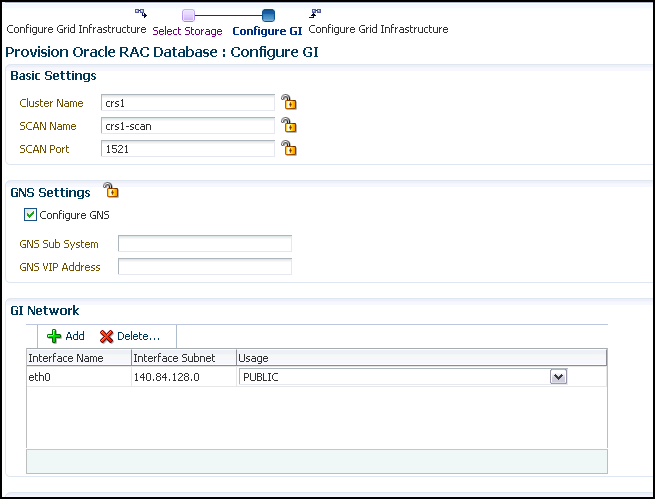Select the eth0 interface cell
This screenshot has width=655, height=499.
click(x=79, y=377)
